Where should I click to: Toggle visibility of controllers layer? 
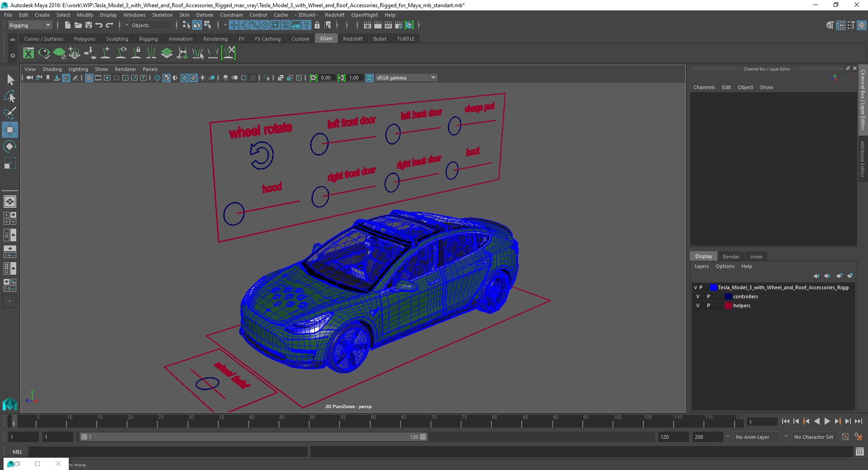pos(698,296)
